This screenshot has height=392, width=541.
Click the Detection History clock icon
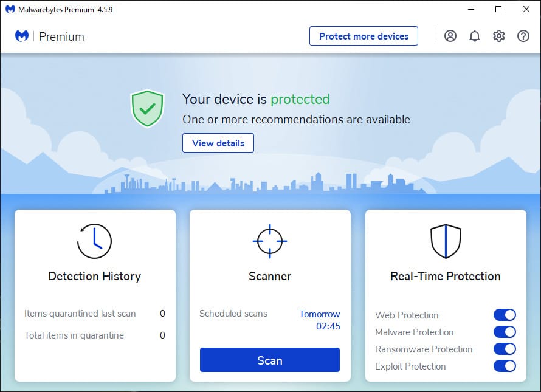pyautogui.click(x=94, y=241)
